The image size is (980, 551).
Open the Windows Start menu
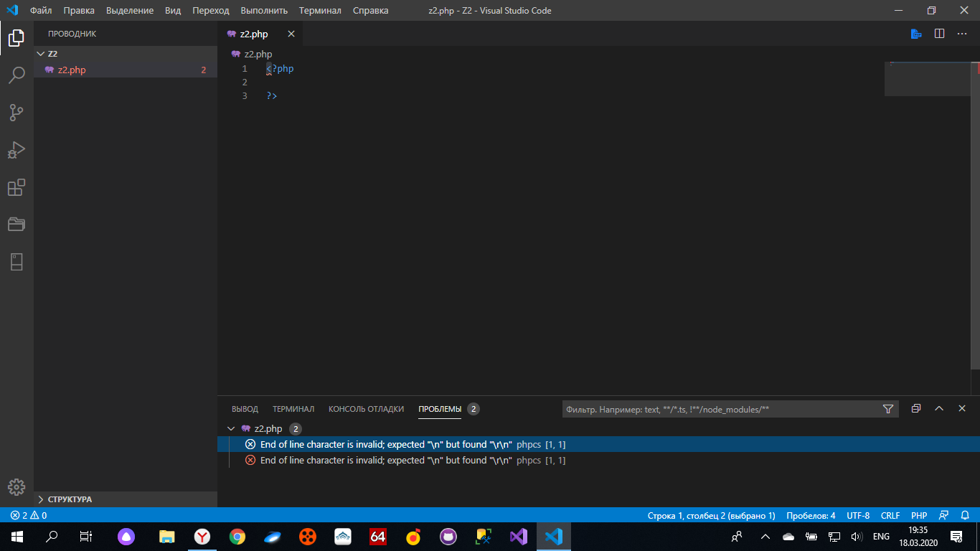pyautogui.click(x=17, y=536)
